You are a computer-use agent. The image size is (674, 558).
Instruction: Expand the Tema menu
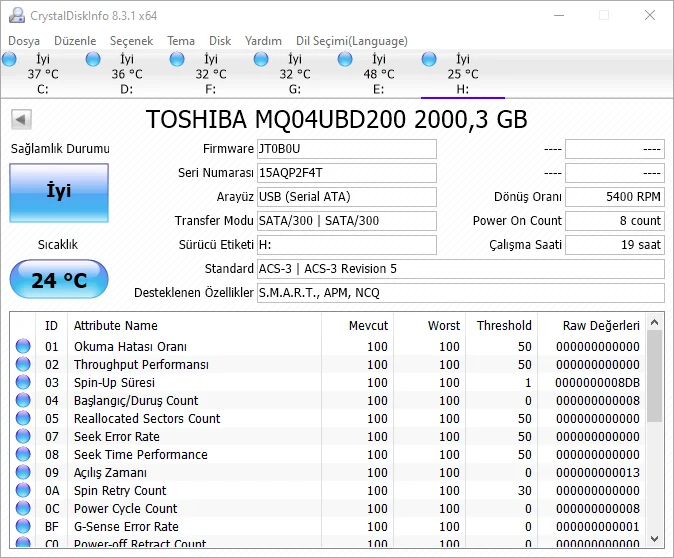[181, 41]
